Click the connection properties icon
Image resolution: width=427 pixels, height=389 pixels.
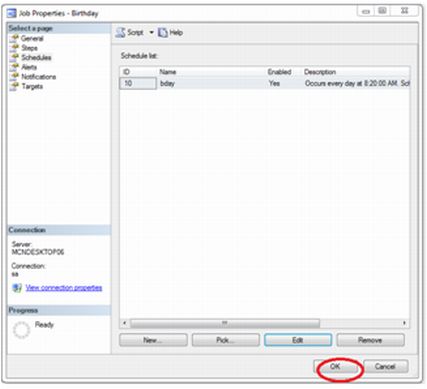pyautogui.click(x=17, y=288)
